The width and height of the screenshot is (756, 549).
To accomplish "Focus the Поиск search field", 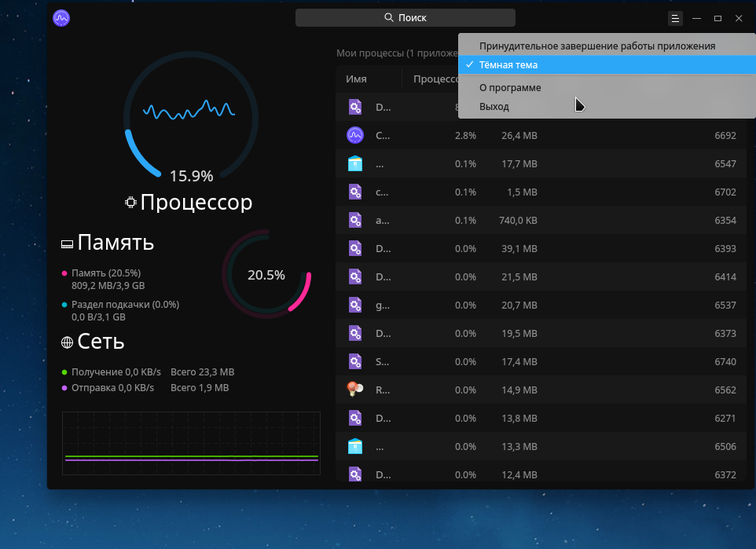I will pos(405,18).
